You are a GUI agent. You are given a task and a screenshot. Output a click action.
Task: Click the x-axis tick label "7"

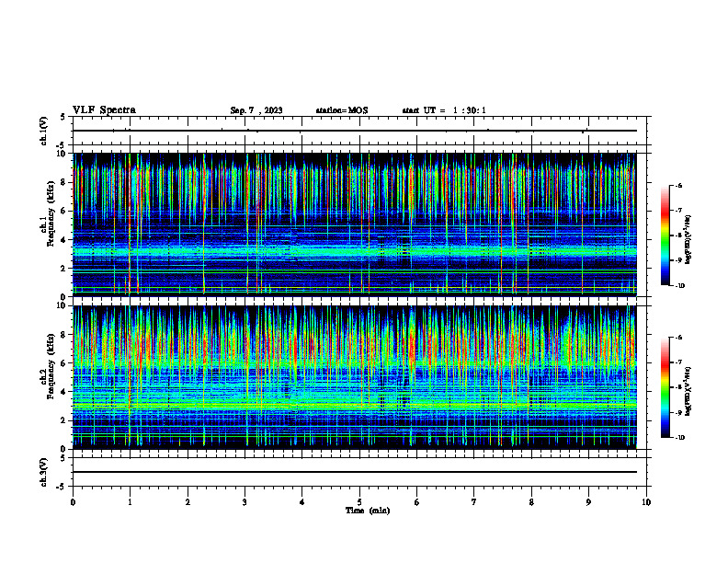(474, 501)
